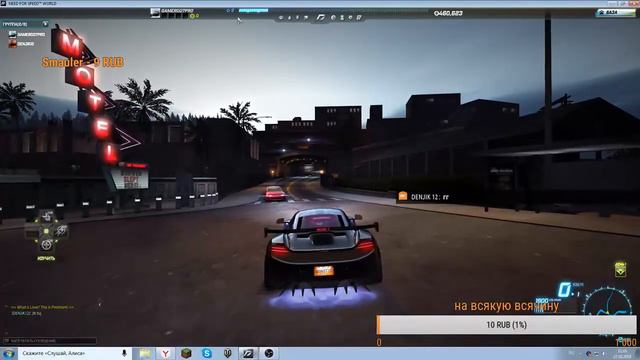Click the blue reputation progress bar
This screenshot has height=360, width=640.
253,10
